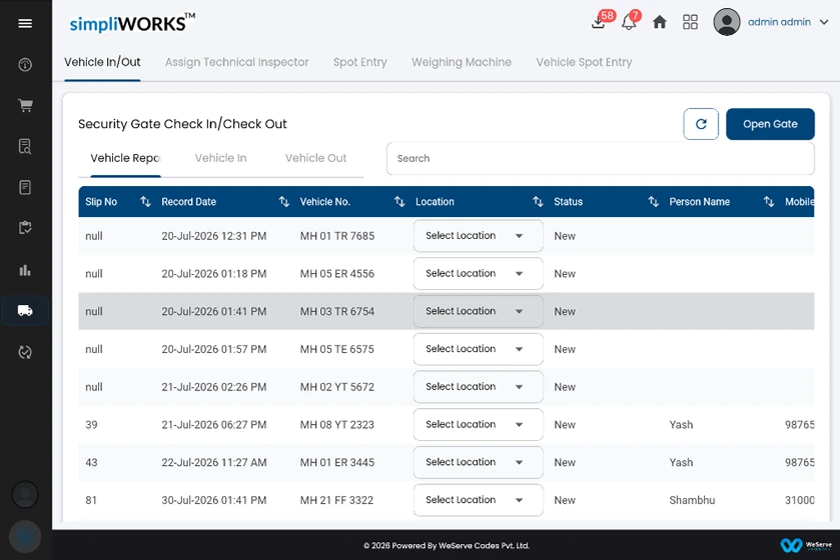Switch to Assign Technical Inspector tab
Image resolution: width=840 pixels, height=560 pixels.
click(x=237, y=62)
